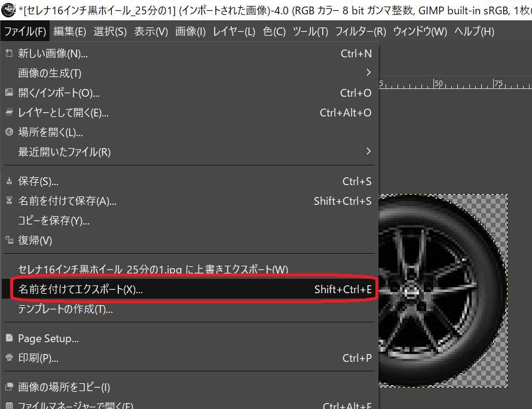Click the open file icon beside 開く/インポート

pyautogui.click(x=9, y=93)
